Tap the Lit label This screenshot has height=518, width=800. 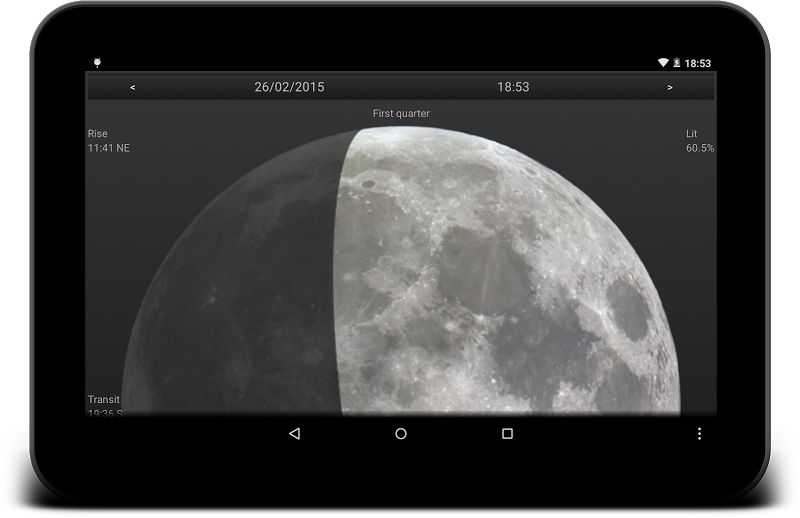point(692,134)
